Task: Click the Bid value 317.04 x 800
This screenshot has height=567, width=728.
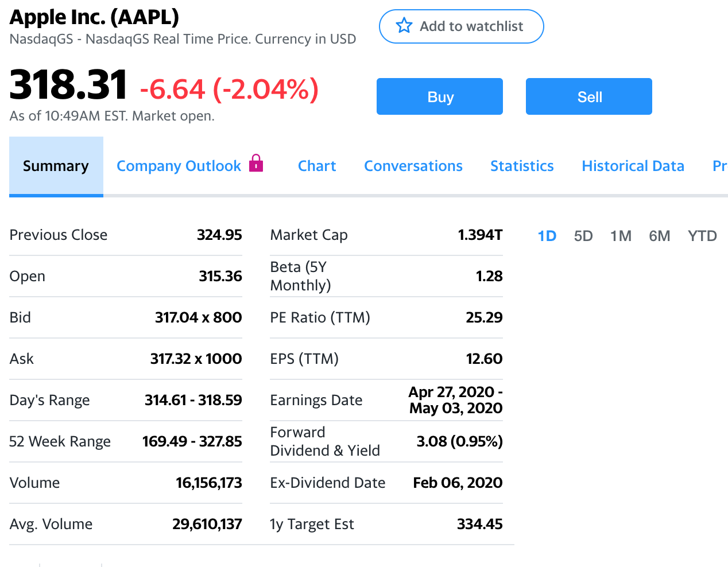Action: [x=199, y=317]
